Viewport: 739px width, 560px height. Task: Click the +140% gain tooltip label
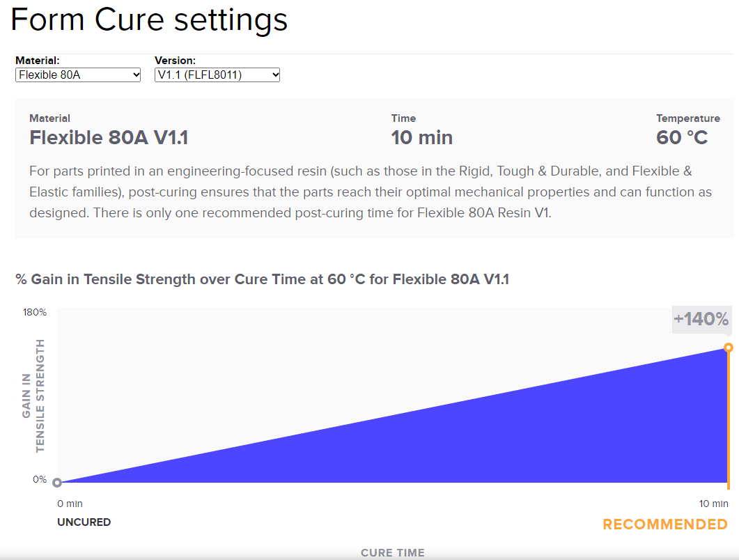701,319
